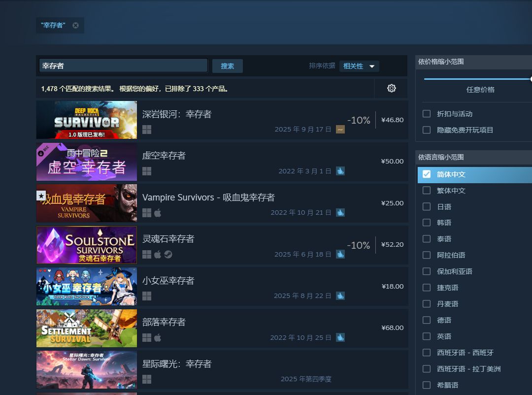Click Windows icon for Vampire Survivors
Viewport: 532px width, 395px height.
(x=147, y=213)
